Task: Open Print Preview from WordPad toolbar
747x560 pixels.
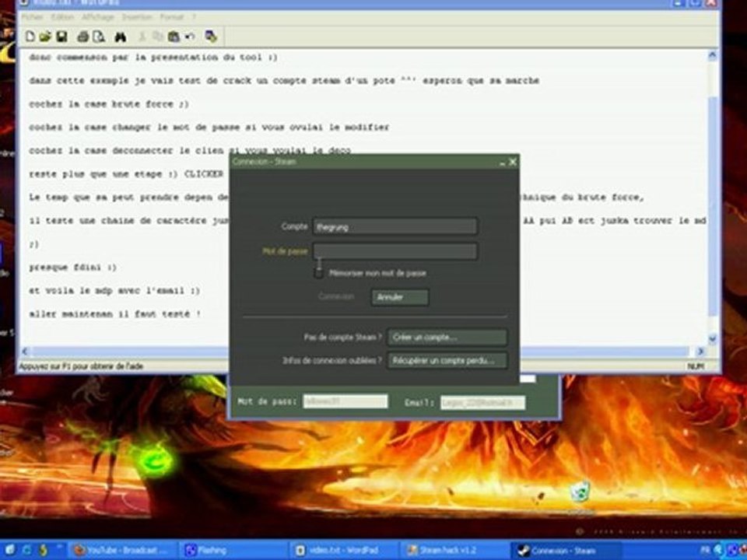Action: tap(99, 37)
